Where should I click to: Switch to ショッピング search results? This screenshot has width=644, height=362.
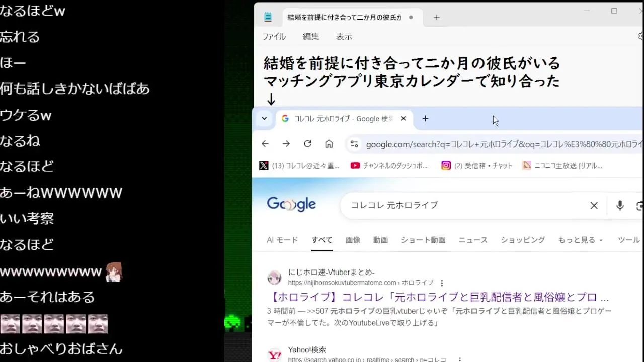(523, 240)
